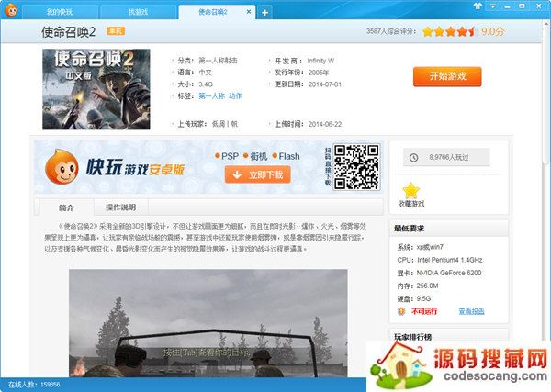The width and height of the screenshot is (551, 392).
Task: Select the 简介 tab
Action: [x=66, y=207]
